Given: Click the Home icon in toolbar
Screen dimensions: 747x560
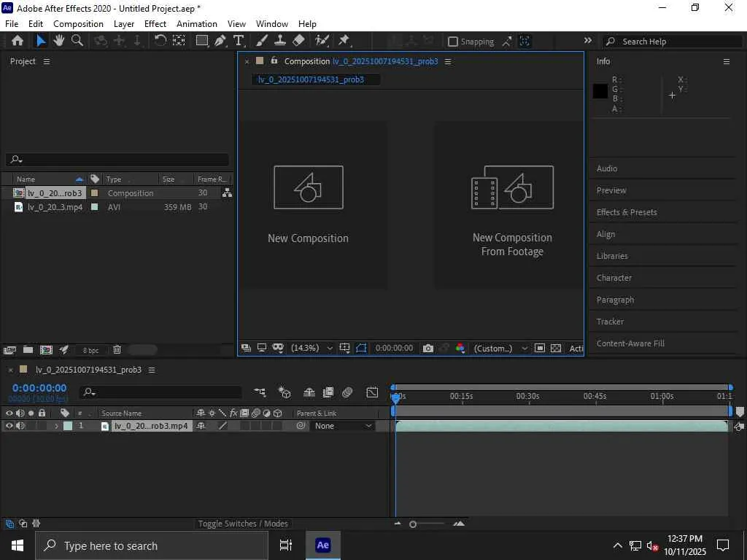Looking at the screenshot, I should [18, 41].
